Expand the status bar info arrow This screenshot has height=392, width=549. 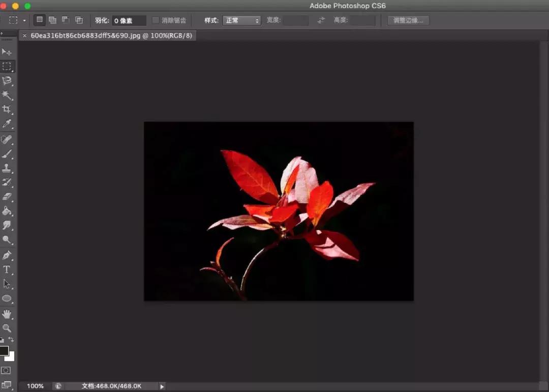point(162,386)
